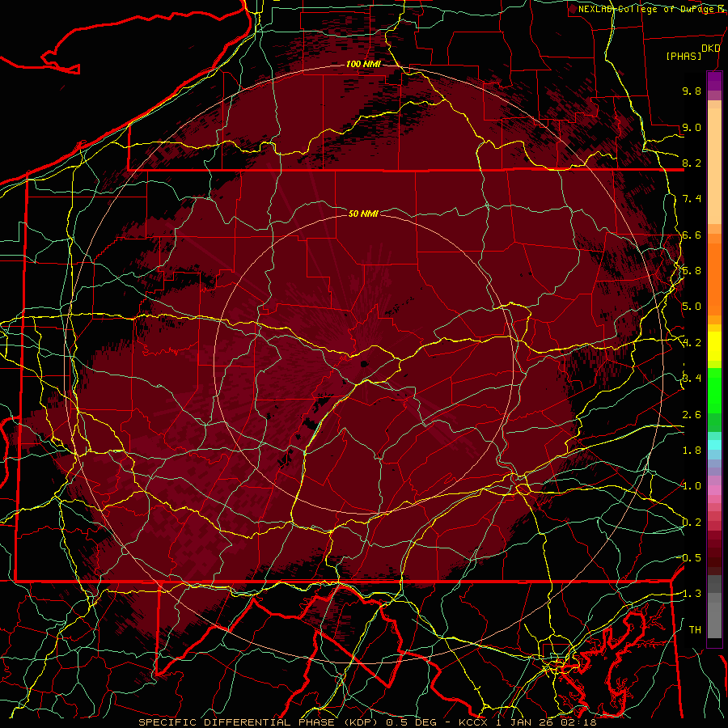This screenshot has width=728, height=728.
Task: Click the 7.4 value on color scale
Action: [x=692, y=199]
